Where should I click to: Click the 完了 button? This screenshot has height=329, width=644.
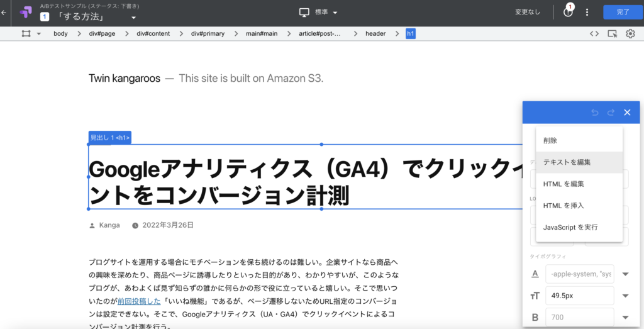[623, 13]
